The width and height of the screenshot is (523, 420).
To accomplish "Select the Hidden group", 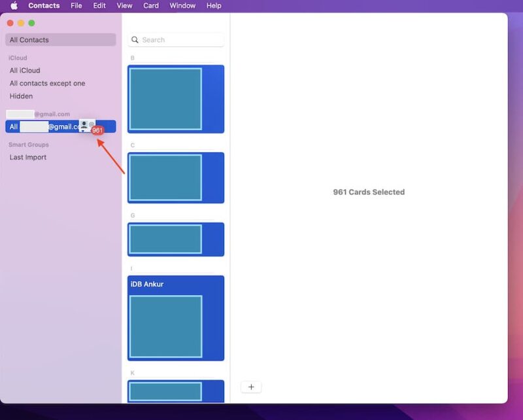I will [x=21, y=96].
